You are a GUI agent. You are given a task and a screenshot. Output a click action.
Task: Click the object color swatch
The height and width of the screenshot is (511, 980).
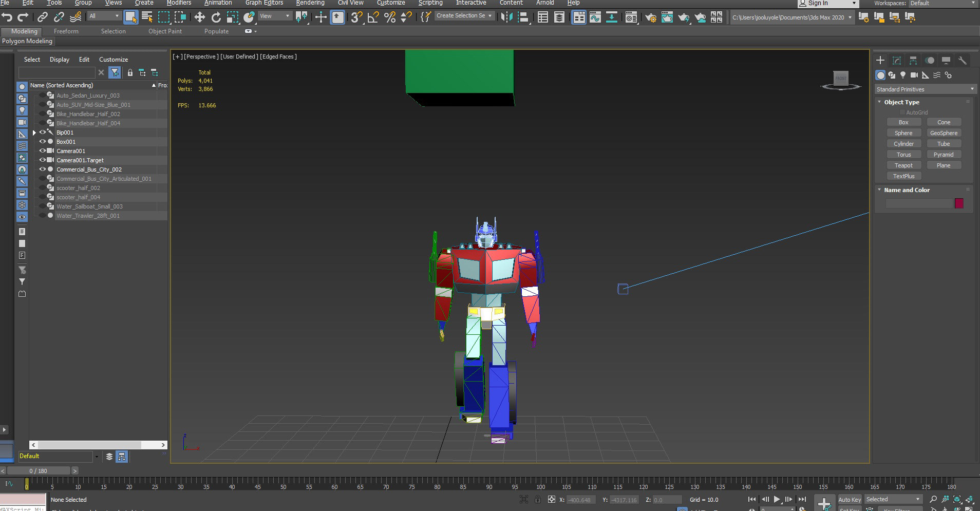point(959,203)
